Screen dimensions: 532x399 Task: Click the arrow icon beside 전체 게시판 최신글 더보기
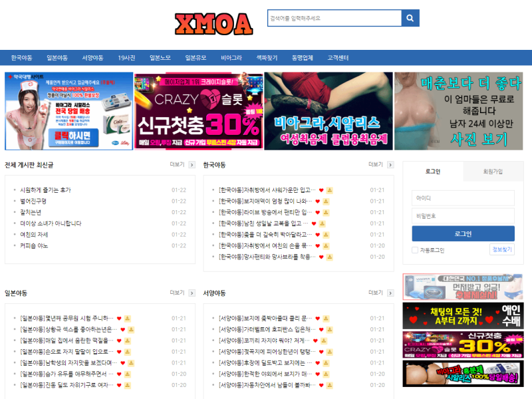click(192, 165)
